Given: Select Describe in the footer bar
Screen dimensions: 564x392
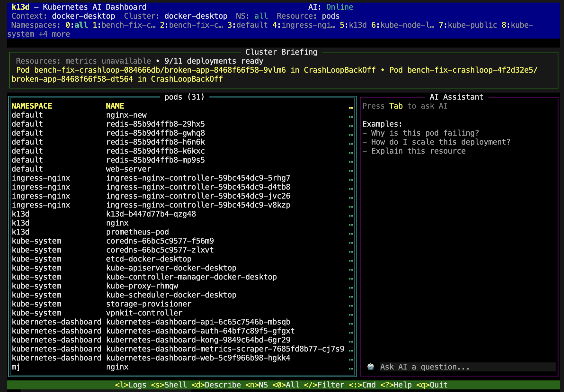Looking at the screenshot, I should [216, 385].
